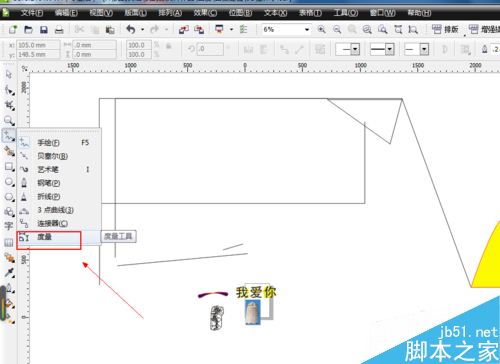Click the Open file folder icon
The width and height of the screenshot is (500, 364).
tap(28, 30)
